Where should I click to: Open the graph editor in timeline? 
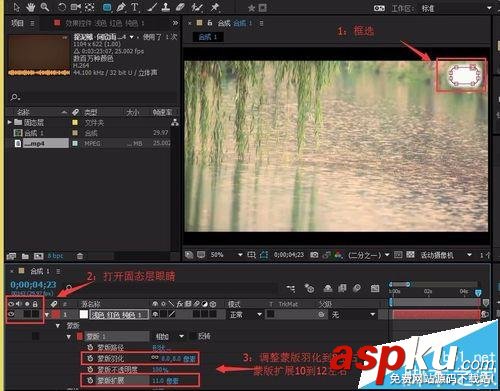coord(375,288)
